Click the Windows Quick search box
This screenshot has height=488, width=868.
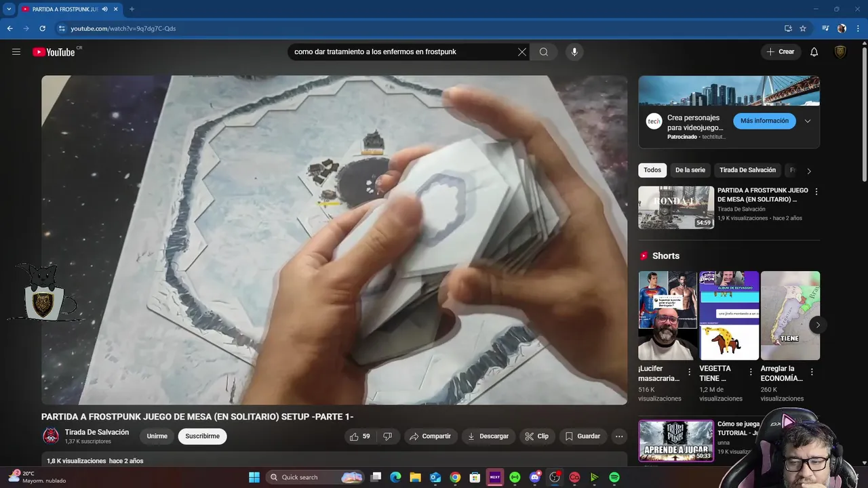[317, 477]
